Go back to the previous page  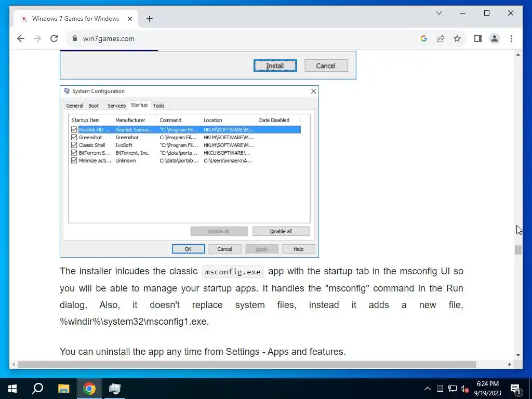(x=21, y=38)
